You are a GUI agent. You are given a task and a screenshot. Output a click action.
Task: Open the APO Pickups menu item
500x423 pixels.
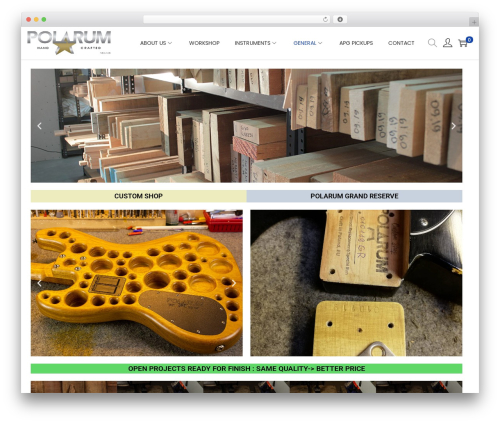click(x=356, y=43)
